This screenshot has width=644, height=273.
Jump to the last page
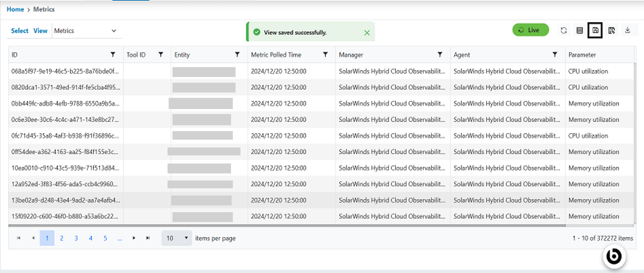coord(148,238)
